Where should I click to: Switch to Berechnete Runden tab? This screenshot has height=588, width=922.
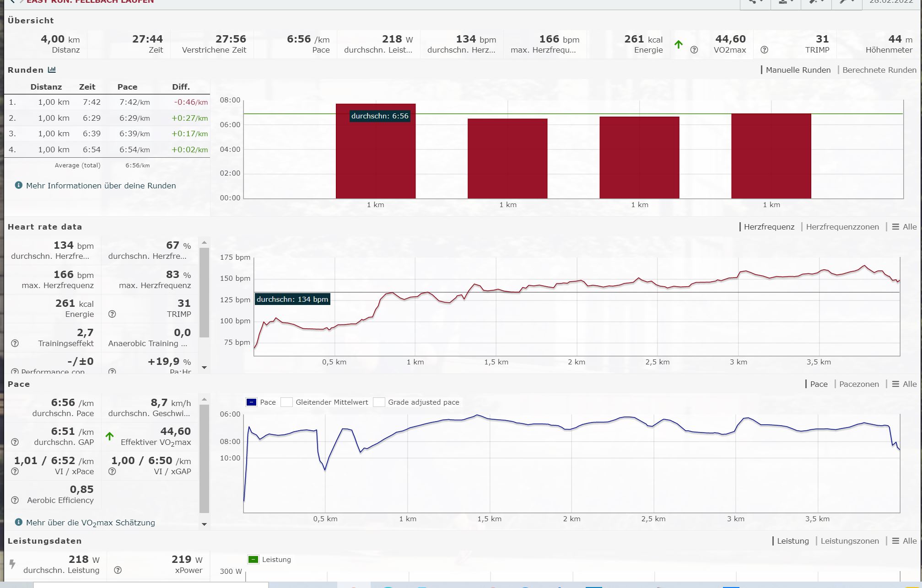pos(879,70)
